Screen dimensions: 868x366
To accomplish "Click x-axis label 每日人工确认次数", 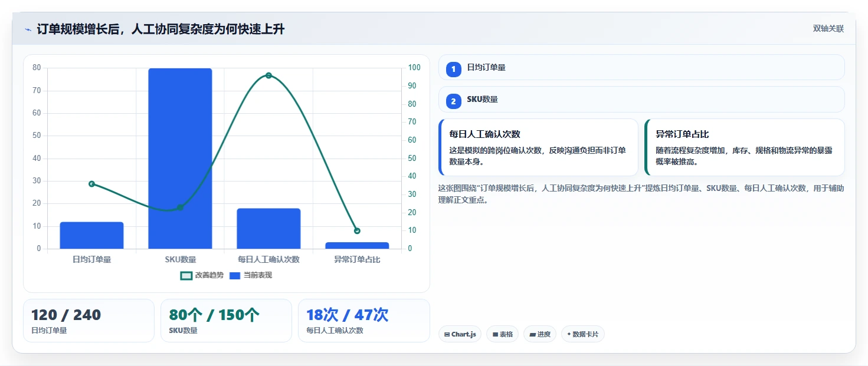I will coord(268,259).
